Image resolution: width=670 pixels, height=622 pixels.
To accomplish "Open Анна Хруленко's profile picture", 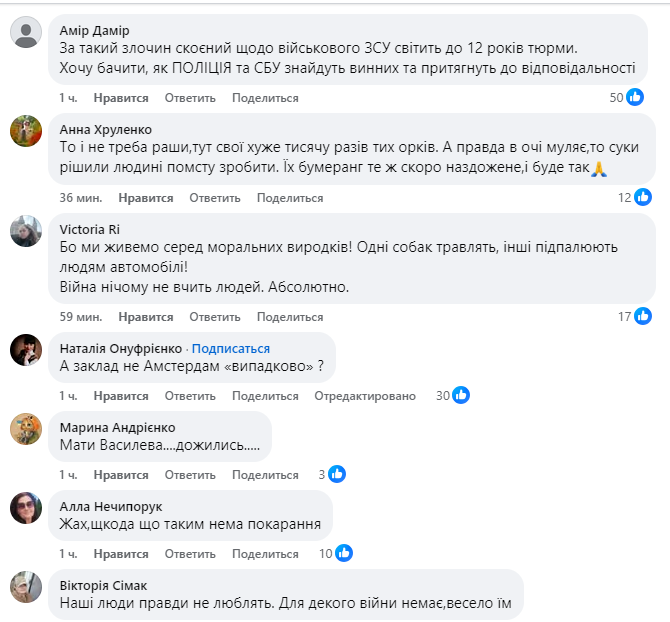I will tap(25, 131).
